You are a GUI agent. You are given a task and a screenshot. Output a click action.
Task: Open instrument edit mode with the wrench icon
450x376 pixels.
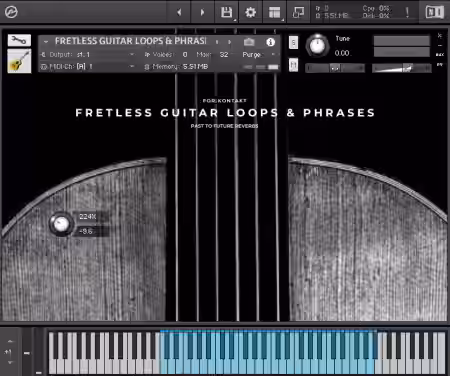pyautogui.click(x=19, y=40)
